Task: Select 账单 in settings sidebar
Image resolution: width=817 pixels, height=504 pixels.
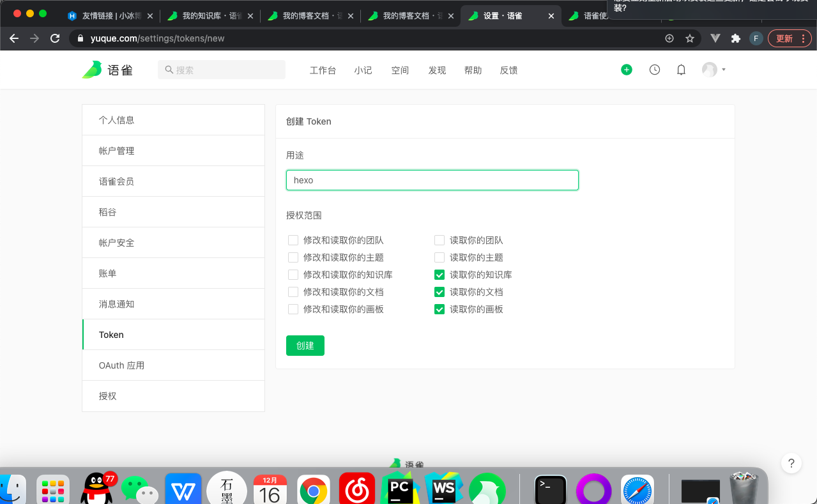Action: click(173, 273)
